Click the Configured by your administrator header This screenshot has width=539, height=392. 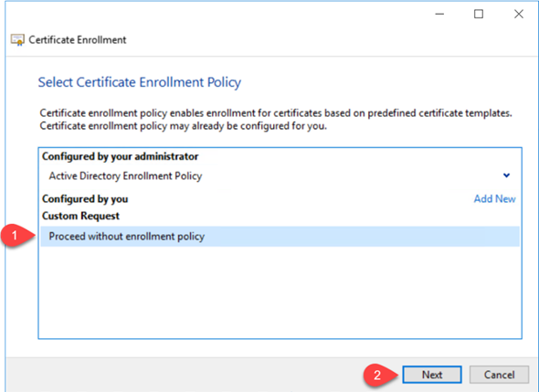tap(120, 156)
